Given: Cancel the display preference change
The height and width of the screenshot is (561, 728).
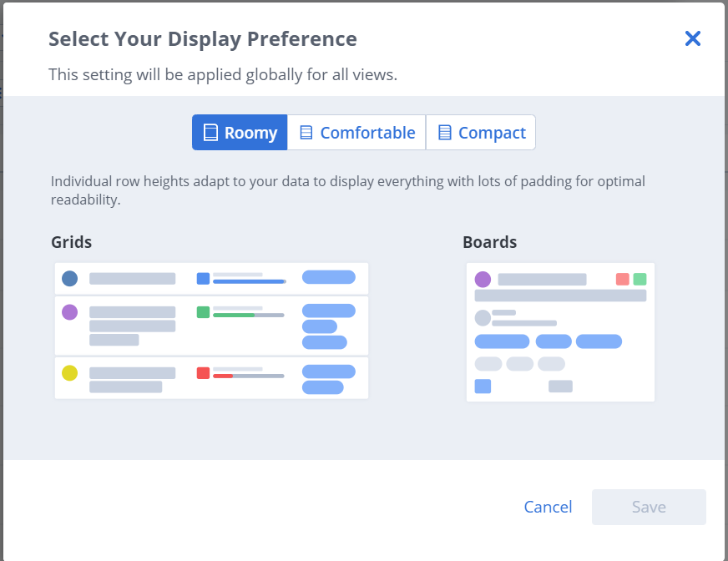Looking at the screenshot, I should point(548,507).
